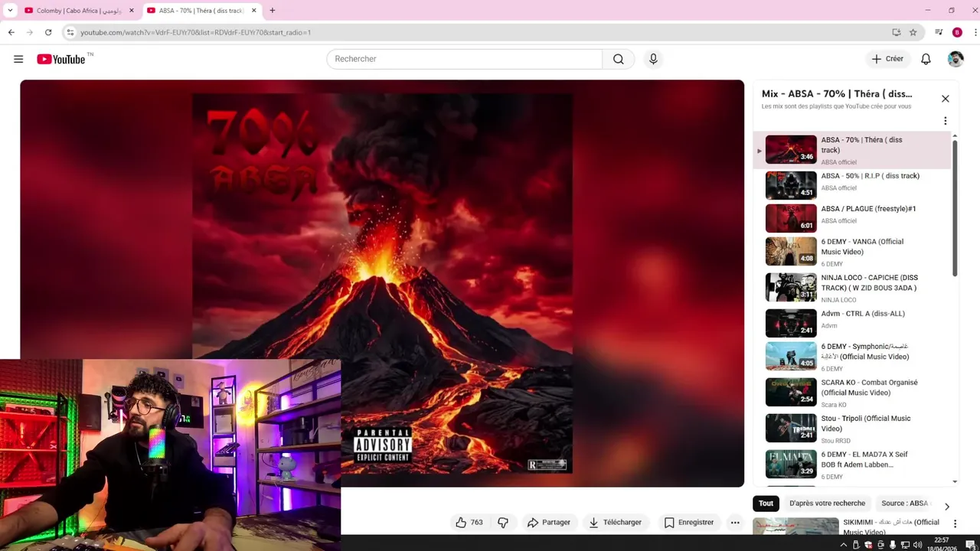Viewport: 980px width, 551px height.
Task: Focus the Rechercher search field
Action: (x=465, y=59)
